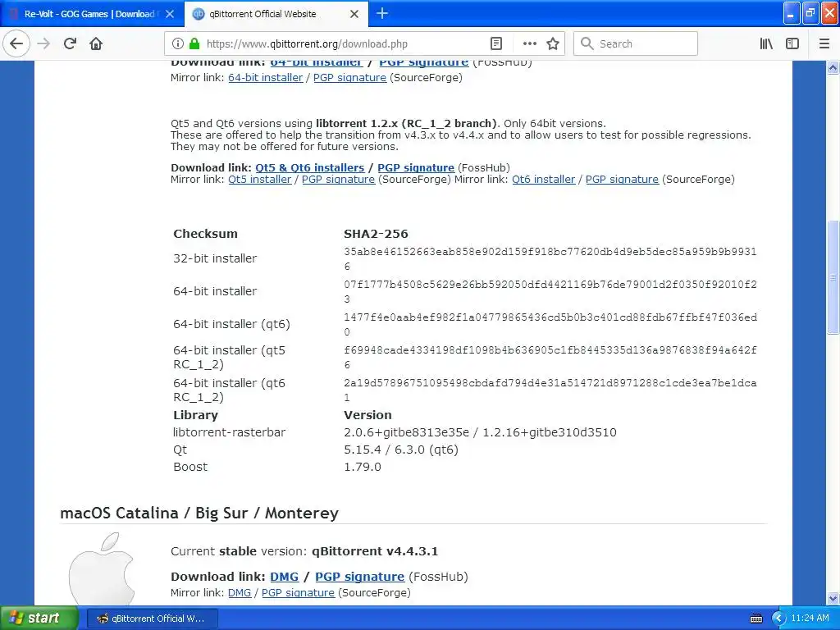Click the vertical scrollbar thumb

pos(833,277)
